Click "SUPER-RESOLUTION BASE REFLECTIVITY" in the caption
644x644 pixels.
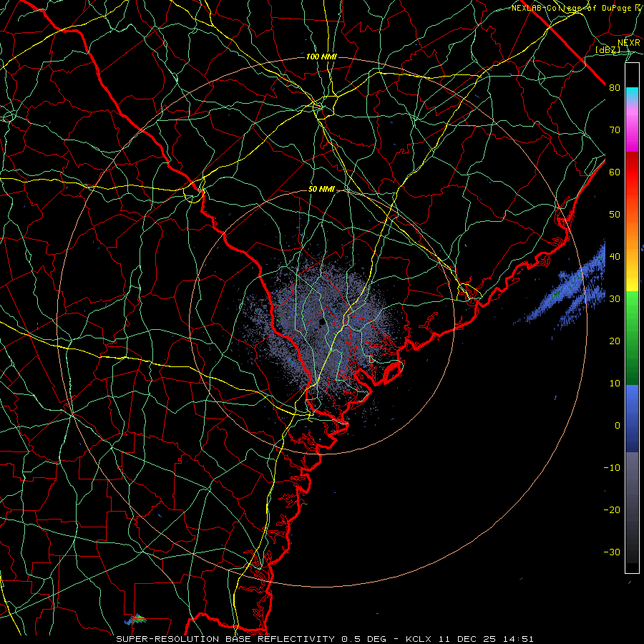pos(225,639)
